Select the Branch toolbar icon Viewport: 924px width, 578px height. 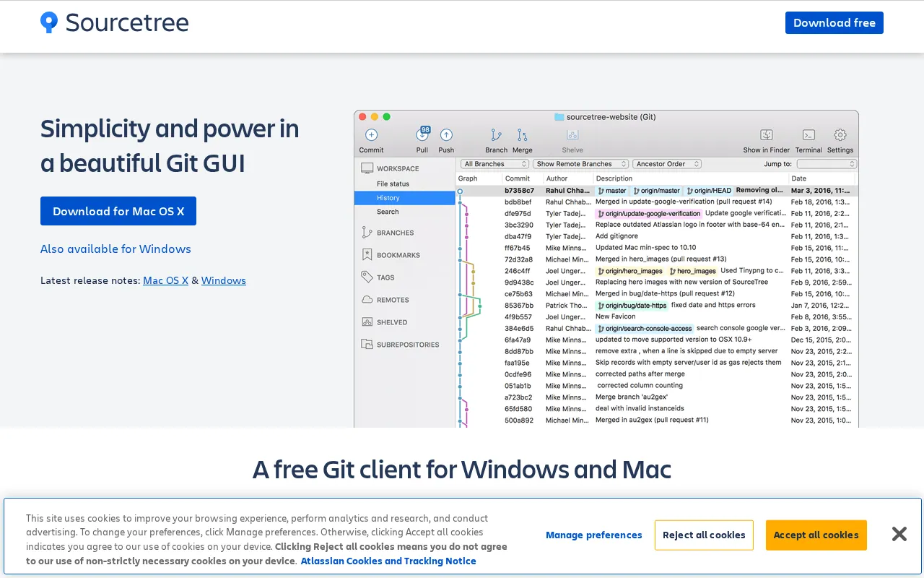[x=496, y=134]
